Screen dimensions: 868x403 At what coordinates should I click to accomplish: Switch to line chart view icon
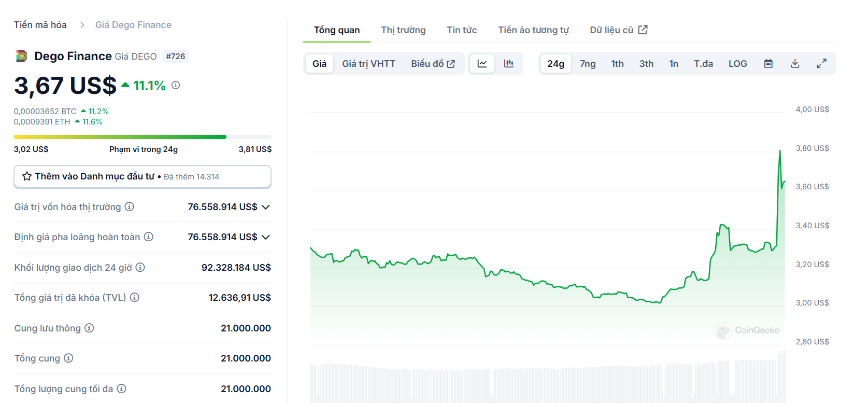pyautogui.click(x=482, y=64)
